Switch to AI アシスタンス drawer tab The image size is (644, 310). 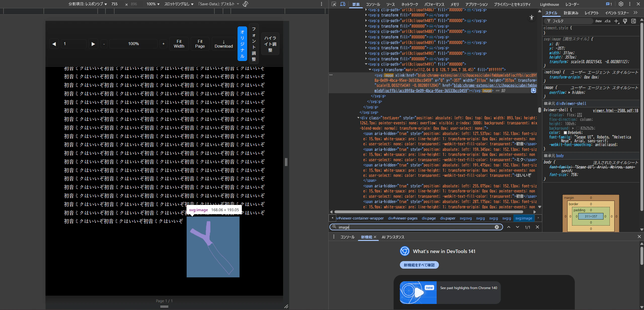pos(393,237)
